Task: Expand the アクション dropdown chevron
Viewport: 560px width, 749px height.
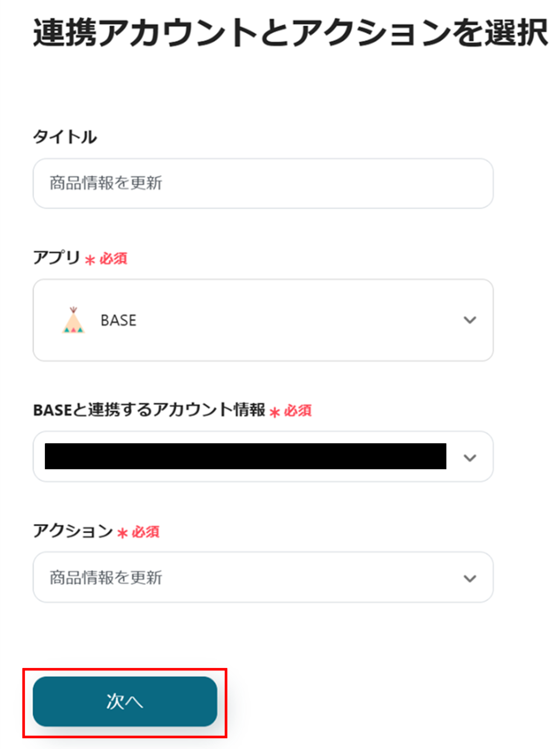Action: [470, 578]
